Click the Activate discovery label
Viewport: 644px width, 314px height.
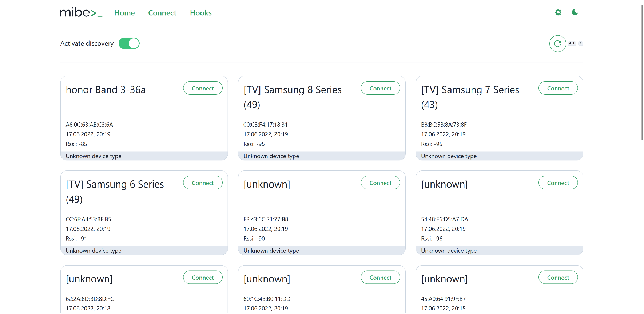87,43
